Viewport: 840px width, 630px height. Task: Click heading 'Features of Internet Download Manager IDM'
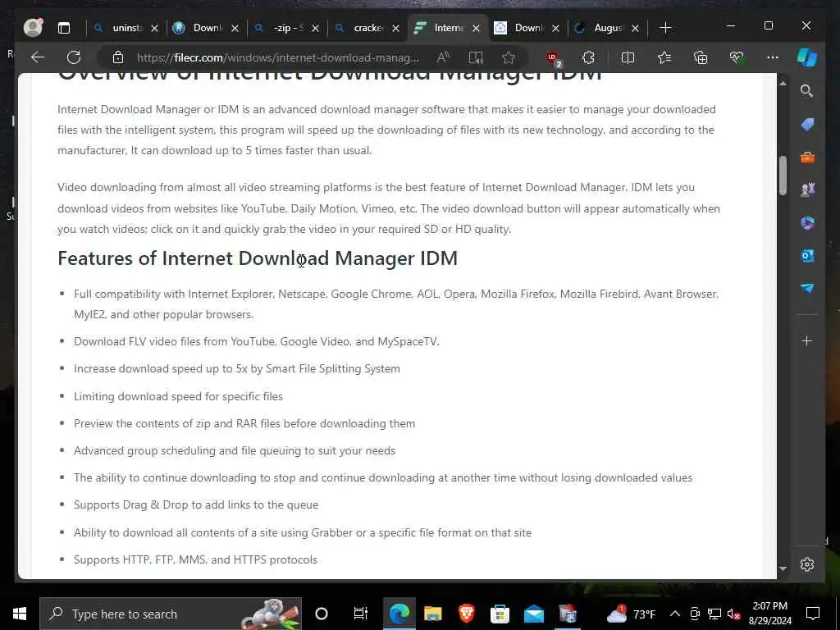258,258
